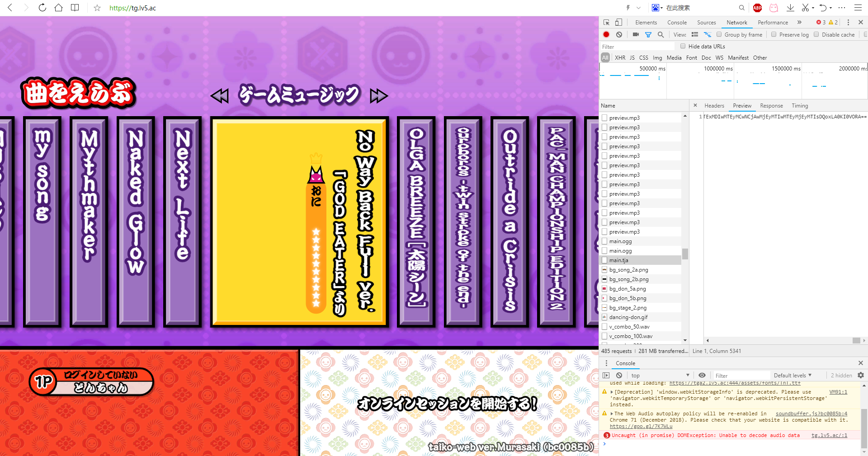Select the v_combo_50.wav row checkbox
The image size is (868, 456).
pos(604,326)
